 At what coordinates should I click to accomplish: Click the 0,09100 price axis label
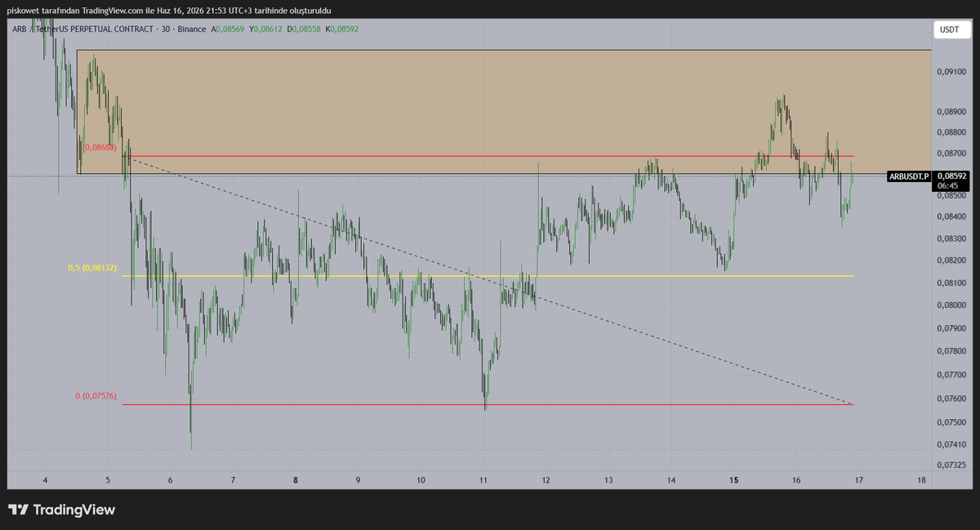click(950, 72)
